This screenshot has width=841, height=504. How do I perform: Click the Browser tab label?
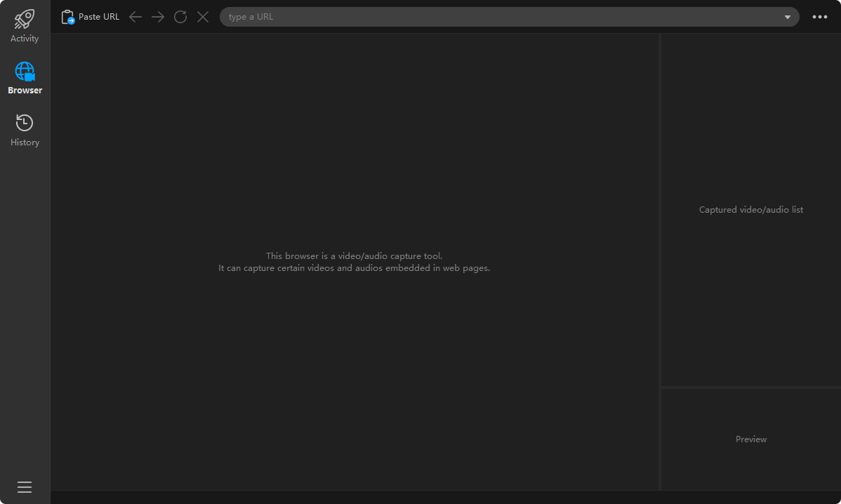tap(25, 91)
